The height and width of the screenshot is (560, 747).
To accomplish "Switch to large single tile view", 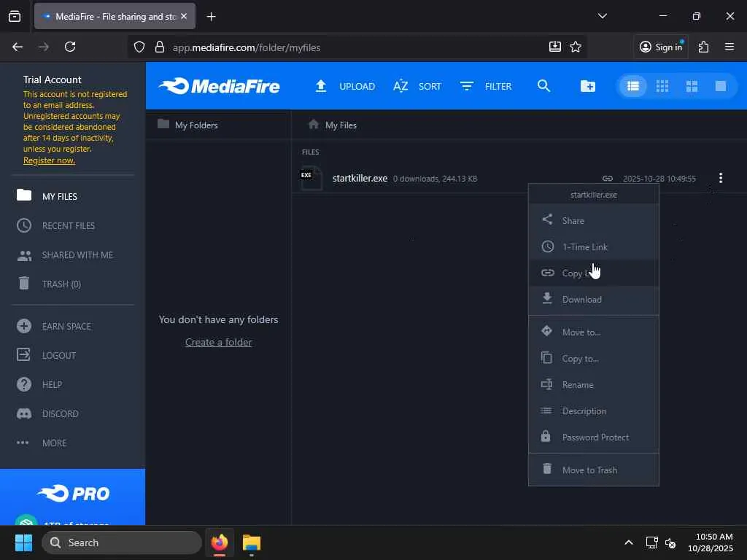I will (721, 86).
